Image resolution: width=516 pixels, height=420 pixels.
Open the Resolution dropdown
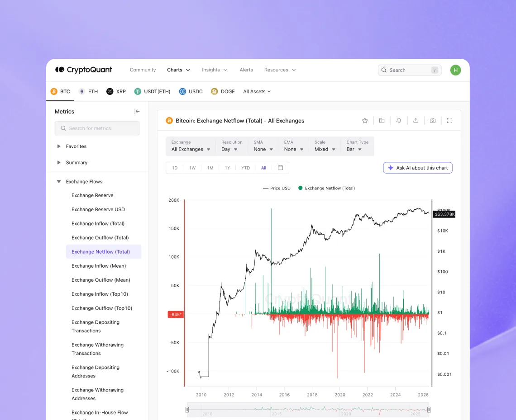[231, 146]
